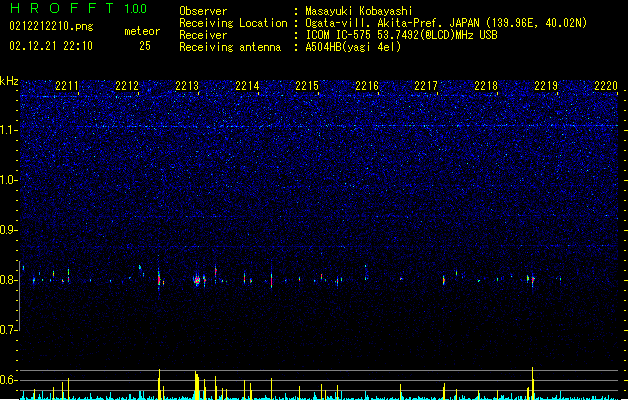Click the bright meteor echo cluster after 2213
629x400 pixels.
pyautogui.click(x=197, y=280)
